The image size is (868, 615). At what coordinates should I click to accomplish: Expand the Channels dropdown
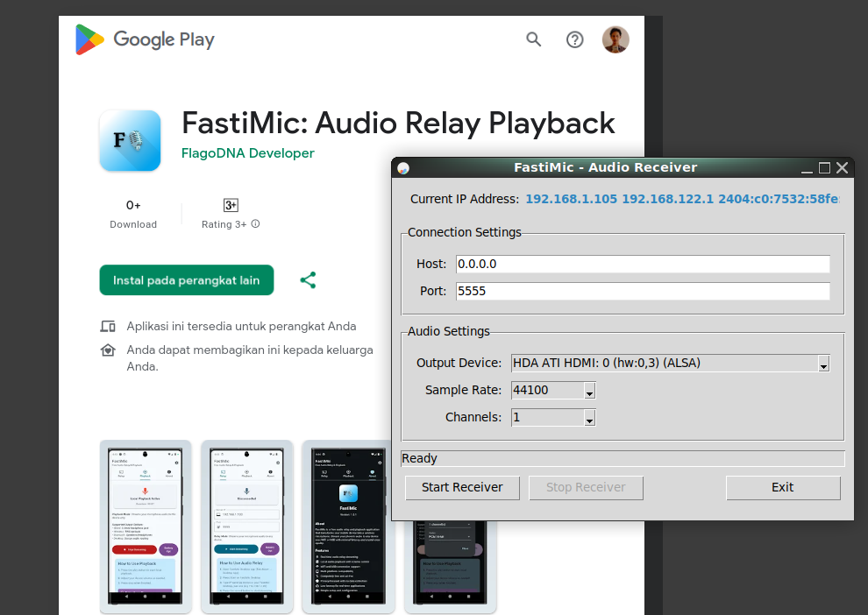pos(589,418)
